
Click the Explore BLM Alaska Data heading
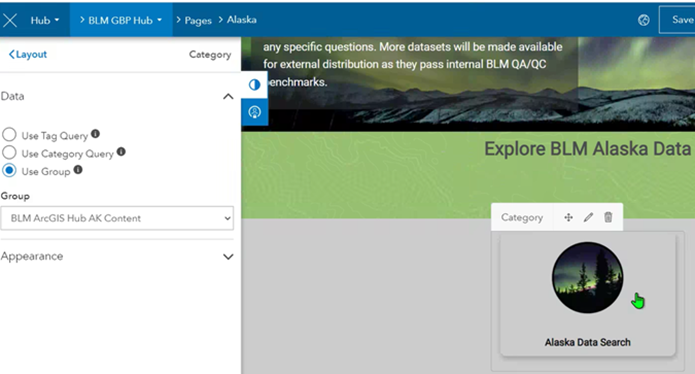[587, 149]
